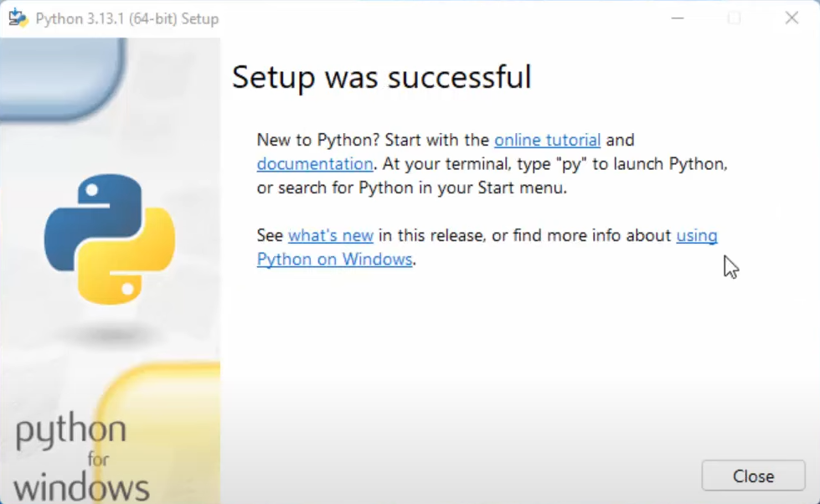Image resolution: width=820 pixels, height=504 pixels.
Task: Open the online tutorial link
Action: pos(547,140)
